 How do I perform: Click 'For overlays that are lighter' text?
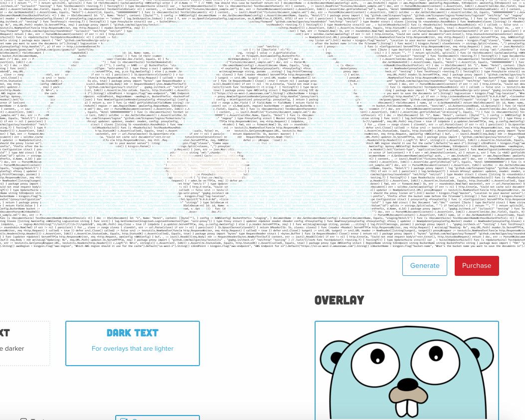pos(133,349)
